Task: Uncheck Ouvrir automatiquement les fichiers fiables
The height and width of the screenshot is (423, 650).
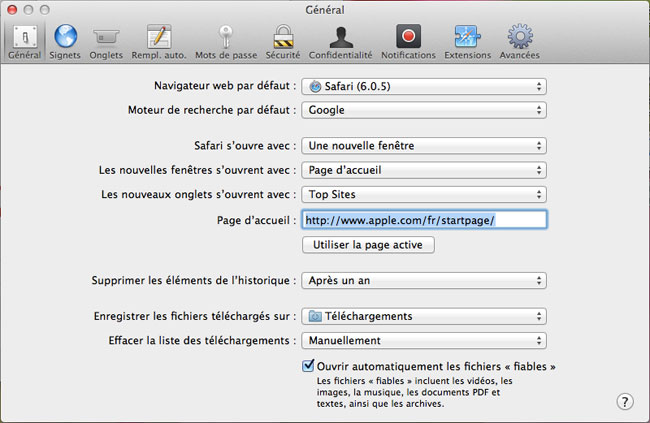Action: point(308,366)
